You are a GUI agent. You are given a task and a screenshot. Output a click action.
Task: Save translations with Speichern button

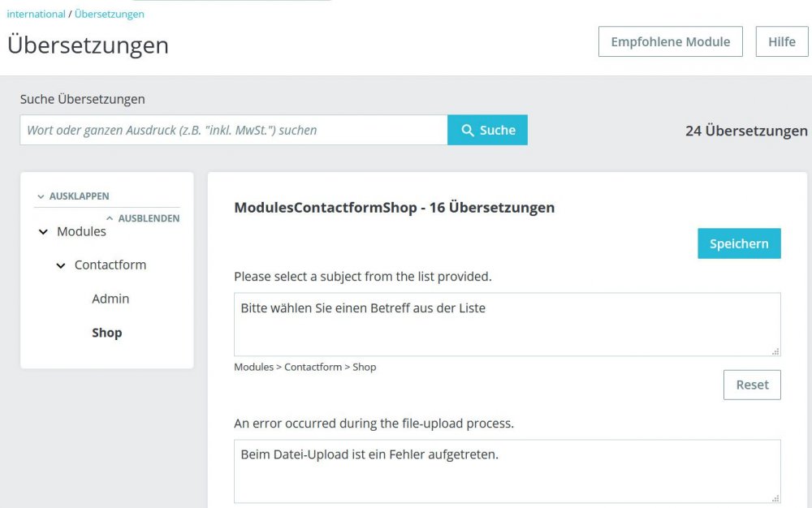click(739, 243)
